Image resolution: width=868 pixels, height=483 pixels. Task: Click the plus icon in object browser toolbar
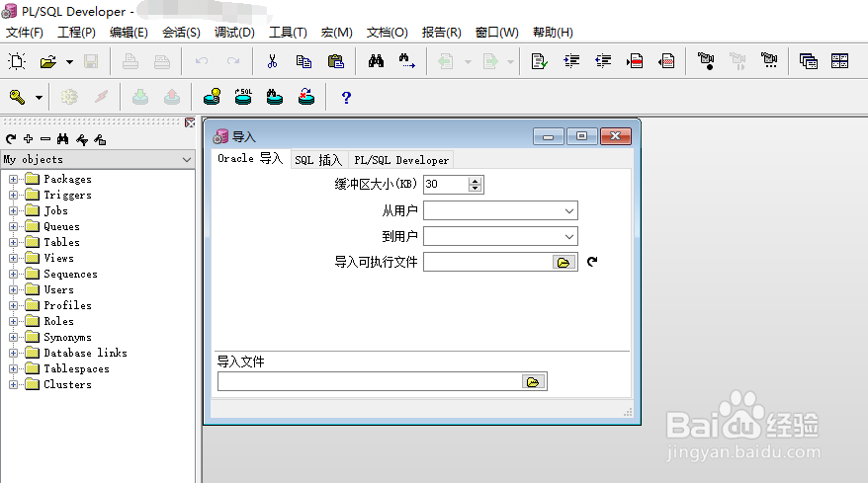tap(29, 139)
